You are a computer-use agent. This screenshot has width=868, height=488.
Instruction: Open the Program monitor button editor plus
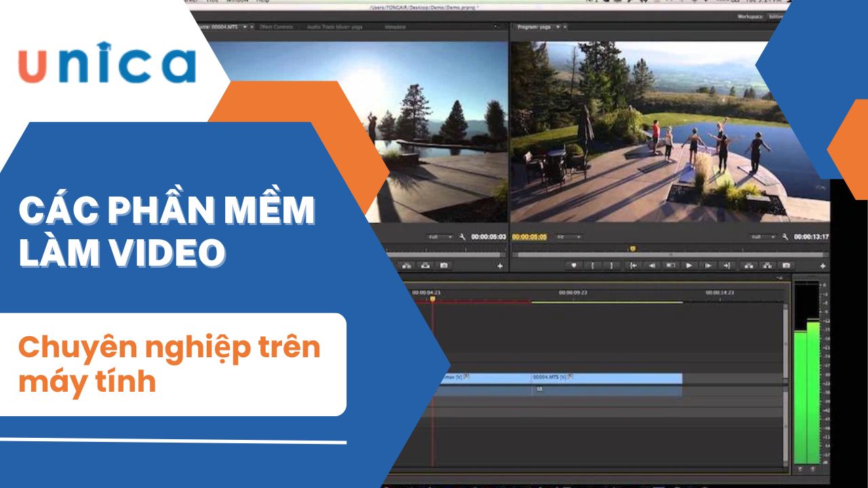tap(823, 266)
